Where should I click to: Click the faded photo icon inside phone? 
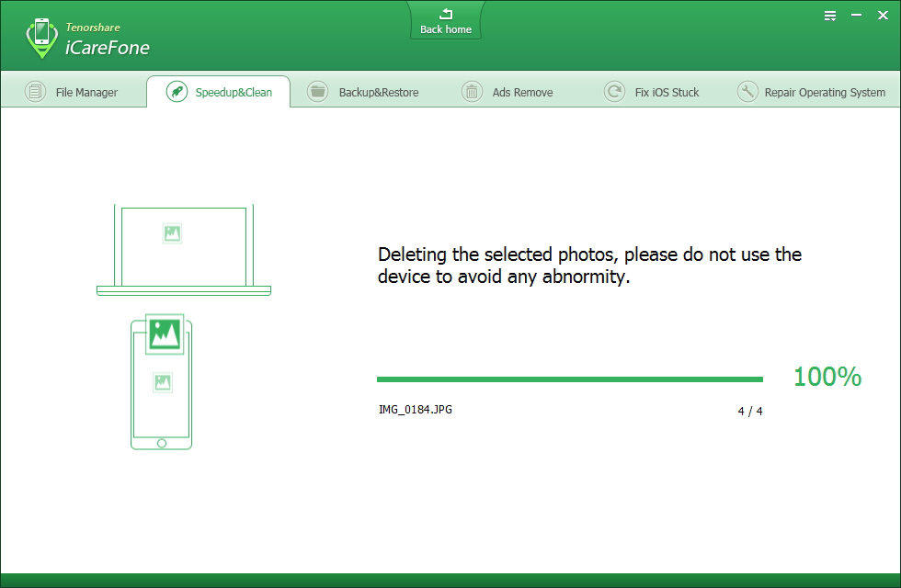(163, 382)
